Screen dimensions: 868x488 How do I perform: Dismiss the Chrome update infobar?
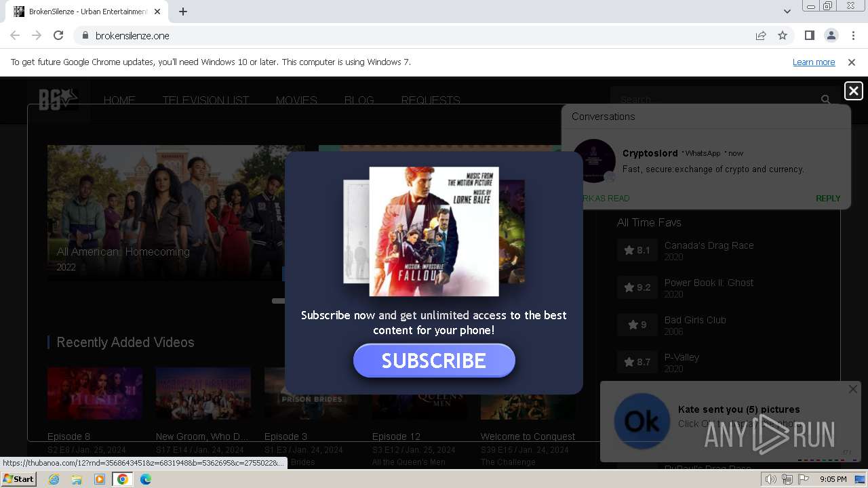tap(852, 62)
